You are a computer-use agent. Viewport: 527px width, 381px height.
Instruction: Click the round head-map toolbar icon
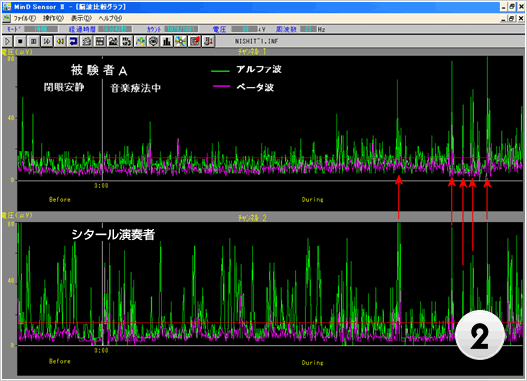click(153, 41)
